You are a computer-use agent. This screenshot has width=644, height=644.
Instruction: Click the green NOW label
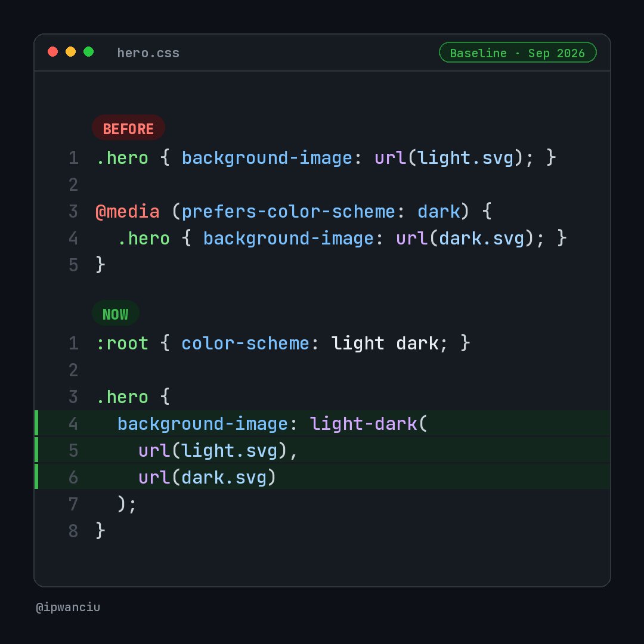[116, 314]
